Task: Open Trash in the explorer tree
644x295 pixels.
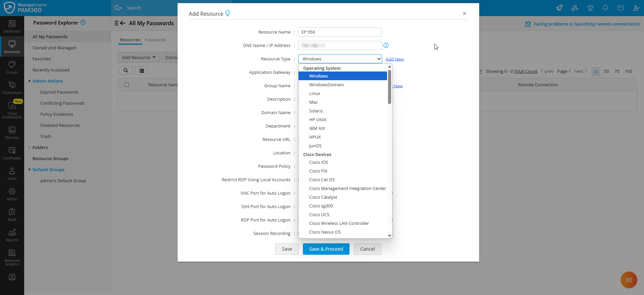Action: tap(46, 136)
